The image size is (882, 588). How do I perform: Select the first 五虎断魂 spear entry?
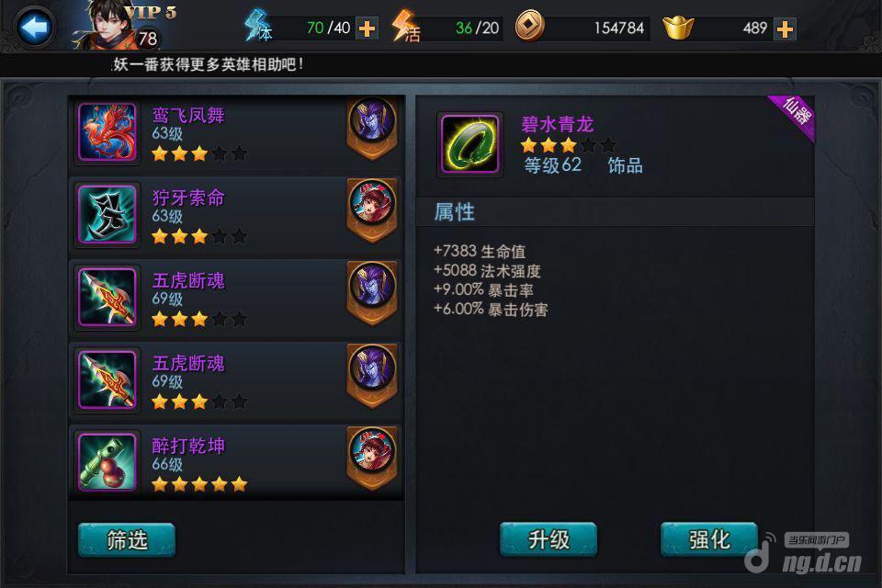236,298
